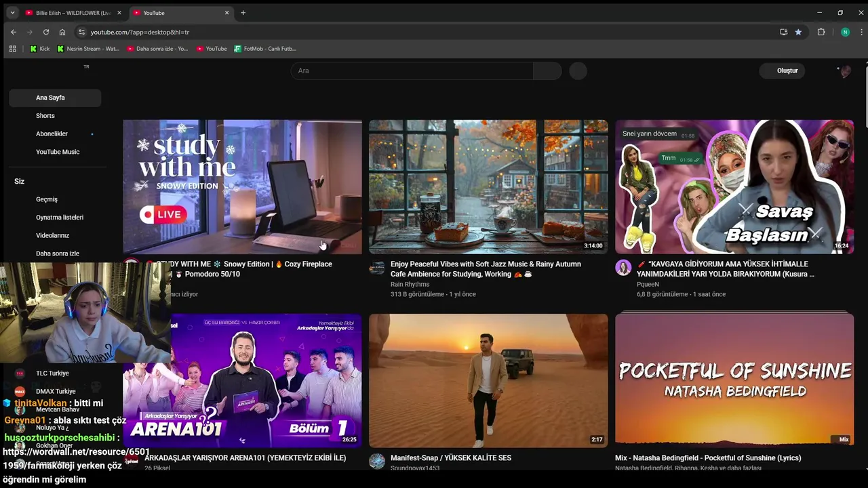Click the KAVGAYA GİDİYORUM video title
This screenshot has width=868, height=488.
(x=726, y=269)
